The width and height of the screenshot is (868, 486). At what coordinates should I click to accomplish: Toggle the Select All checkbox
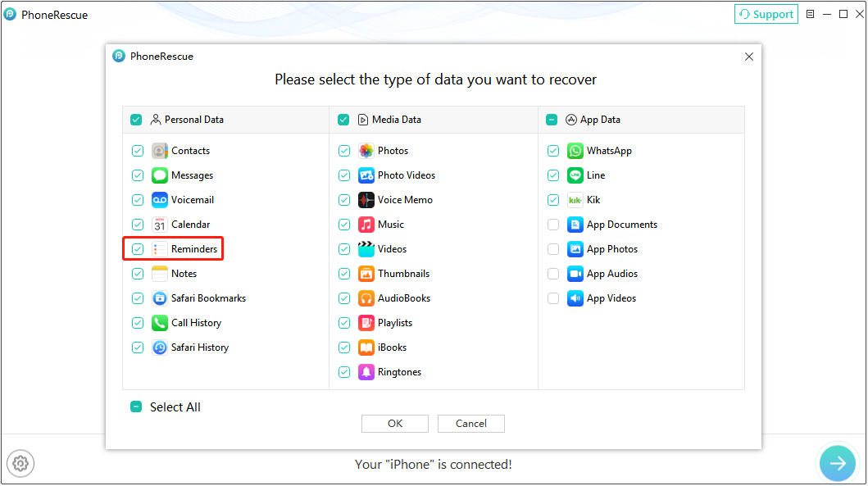(136, 407)
